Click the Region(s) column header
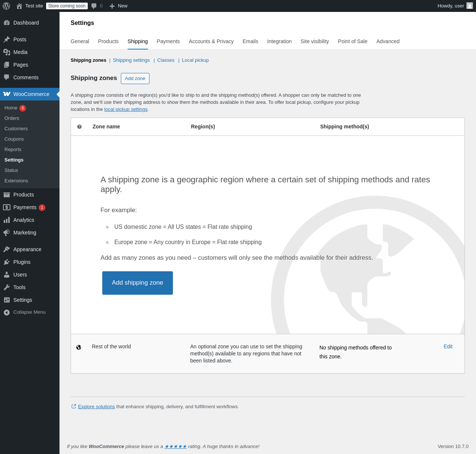The width and height of the screenshot is (476, 454). pyautogui.click(x=203, y=127)
